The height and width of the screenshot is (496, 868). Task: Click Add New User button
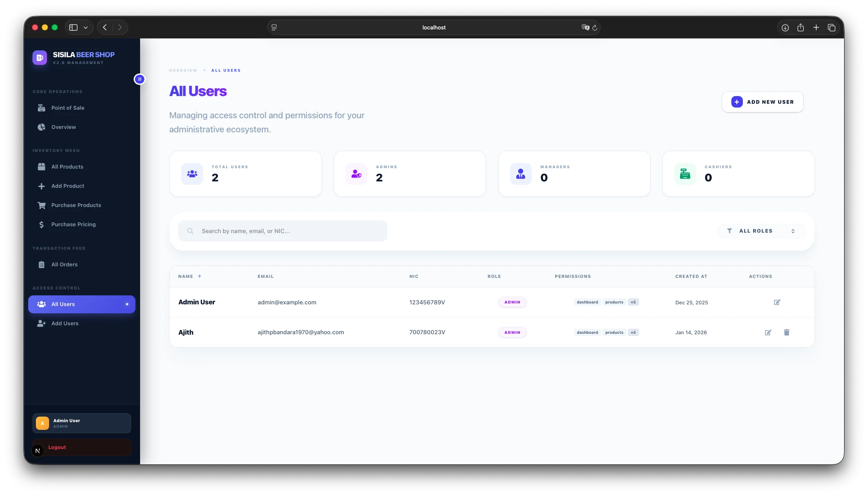(762, 102)
